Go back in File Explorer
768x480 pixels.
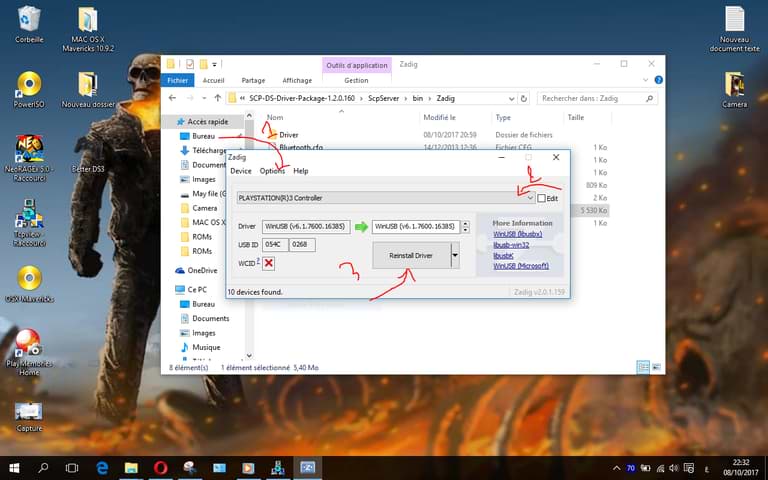point(172,98)
